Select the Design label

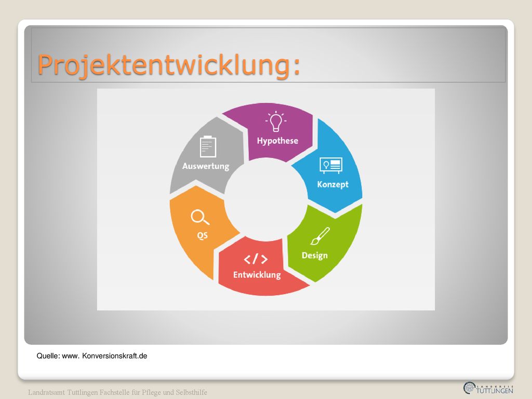click(x=314, y=256)
